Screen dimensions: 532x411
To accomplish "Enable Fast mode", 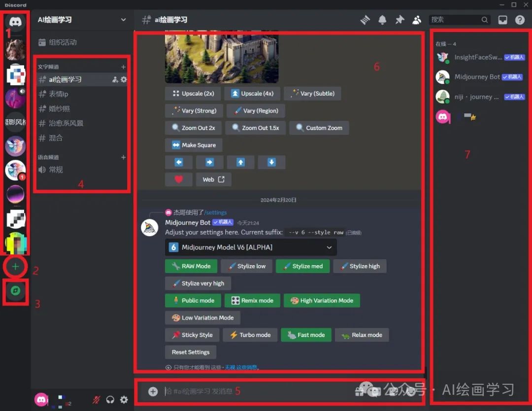I will point(306,335).
